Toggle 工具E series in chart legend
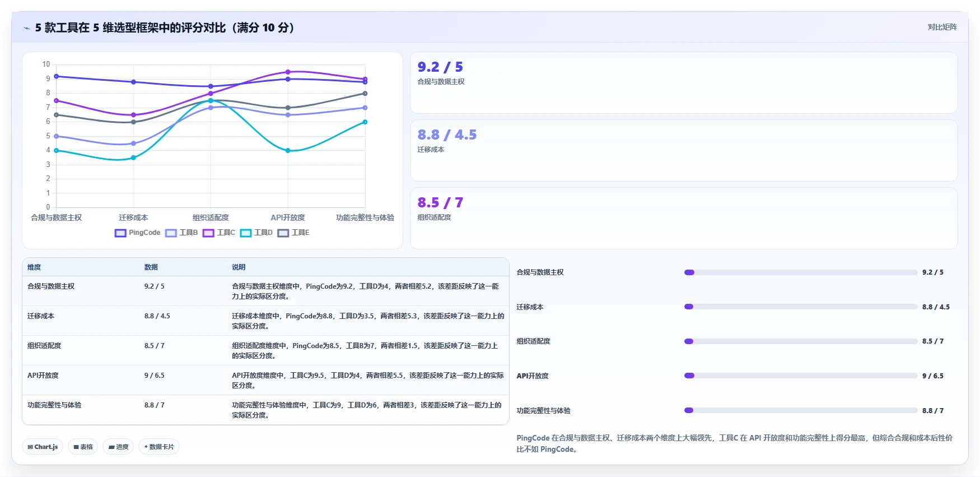Screen dimensions: 980x477 pyautogui.click(x=293, y=233)
